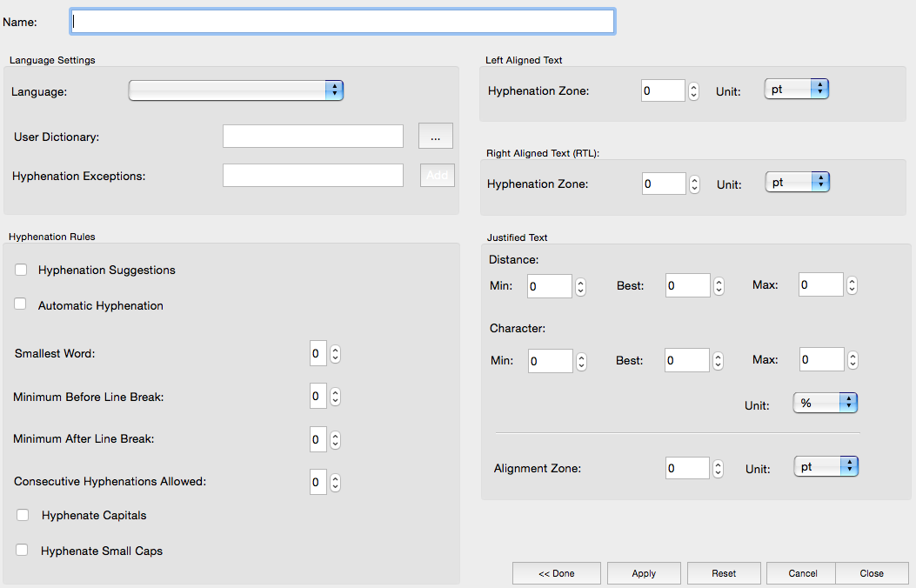This screenshot has height=588, width=916.
Task: Open Left Aligned Text Unit dropdown
Action: [796, 90]
